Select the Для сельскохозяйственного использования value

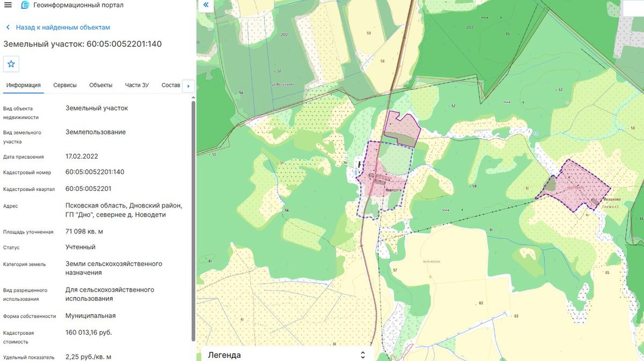tap(110, 294)
